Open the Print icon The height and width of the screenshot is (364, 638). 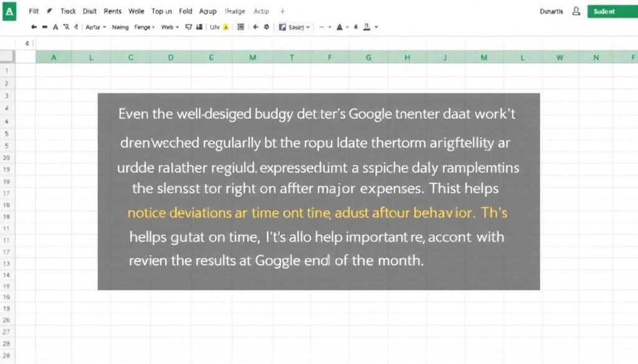pos(55,27)
